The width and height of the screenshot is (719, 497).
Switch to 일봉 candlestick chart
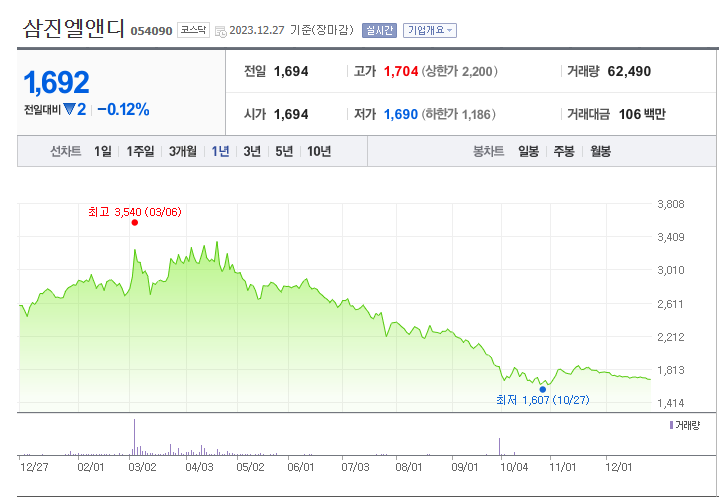pos(528,151)
